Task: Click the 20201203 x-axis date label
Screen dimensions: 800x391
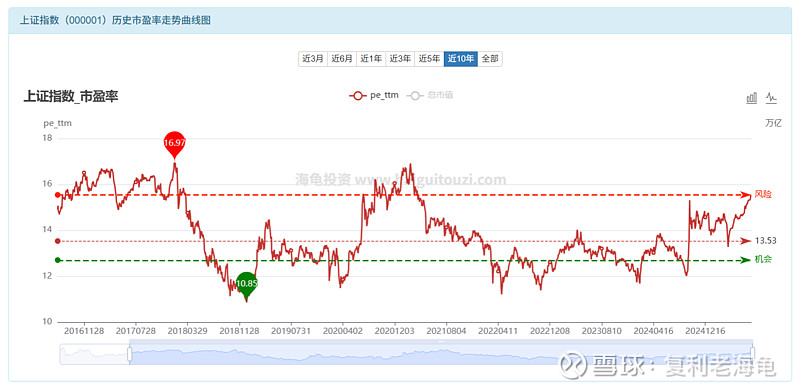Action: click(x=394, y=331)
